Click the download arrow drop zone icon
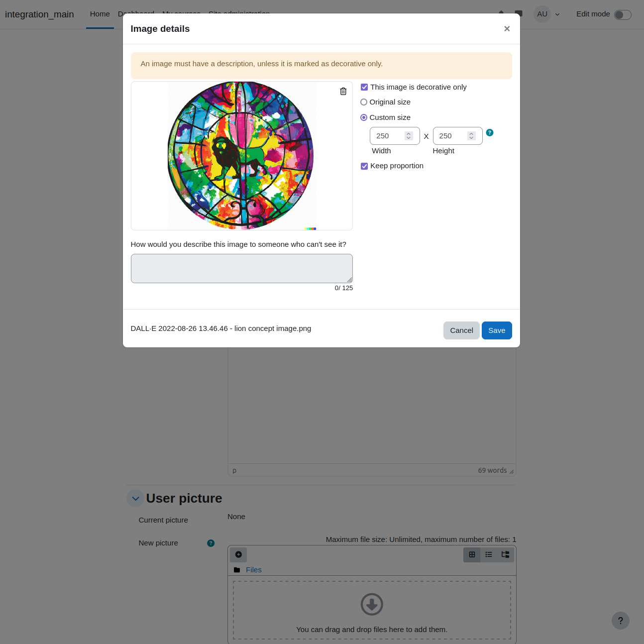This screenshot has height=644, width=644. (x=372, y=604)
